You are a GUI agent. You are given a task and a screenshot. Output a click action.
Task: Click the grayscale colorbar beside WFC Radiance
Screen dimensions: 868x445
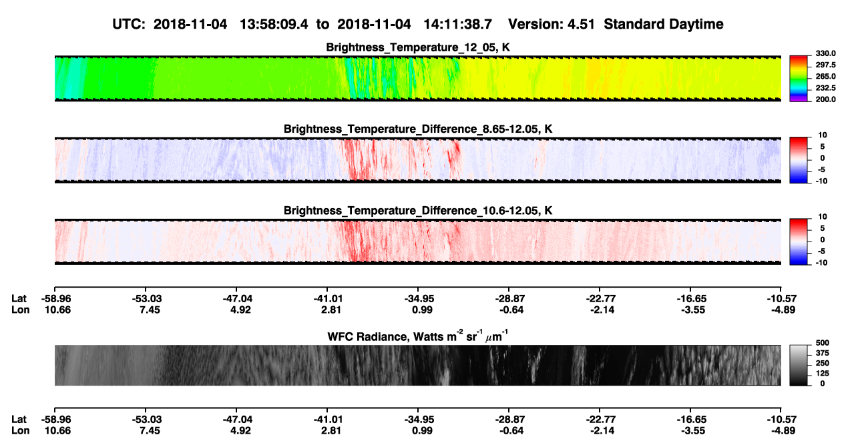[799, 365]
